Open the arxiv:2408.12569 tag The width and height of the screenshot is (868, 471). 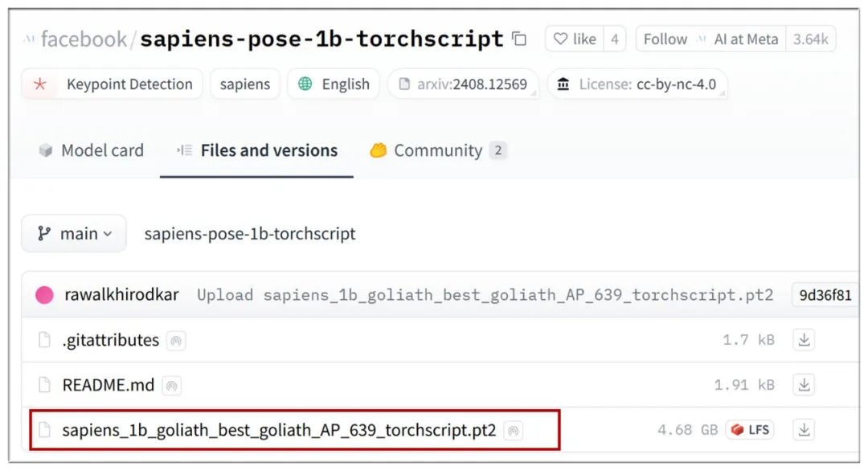click(463, 84)
